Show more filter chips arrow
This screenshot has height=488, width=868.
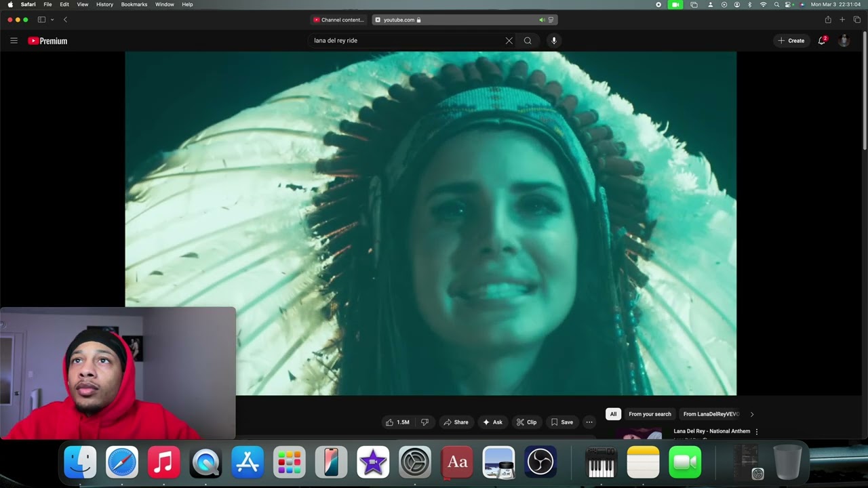point(751,414)
